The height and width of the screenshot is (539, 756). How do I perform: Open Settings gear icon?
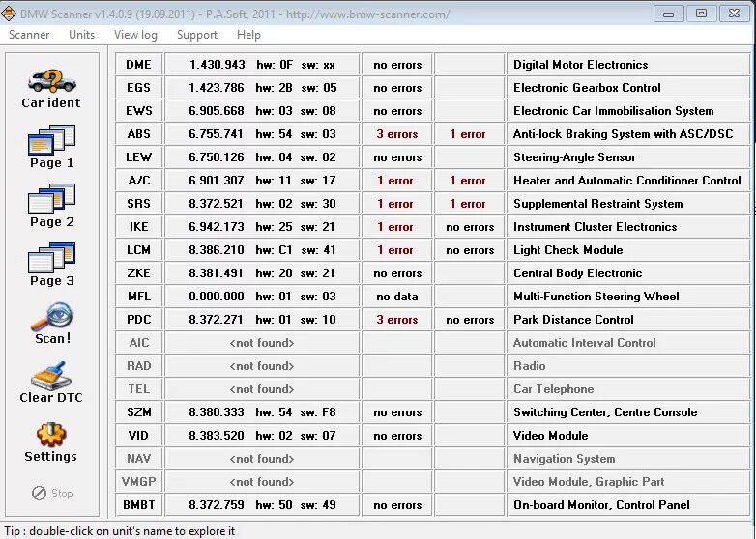tap(51, 435)
